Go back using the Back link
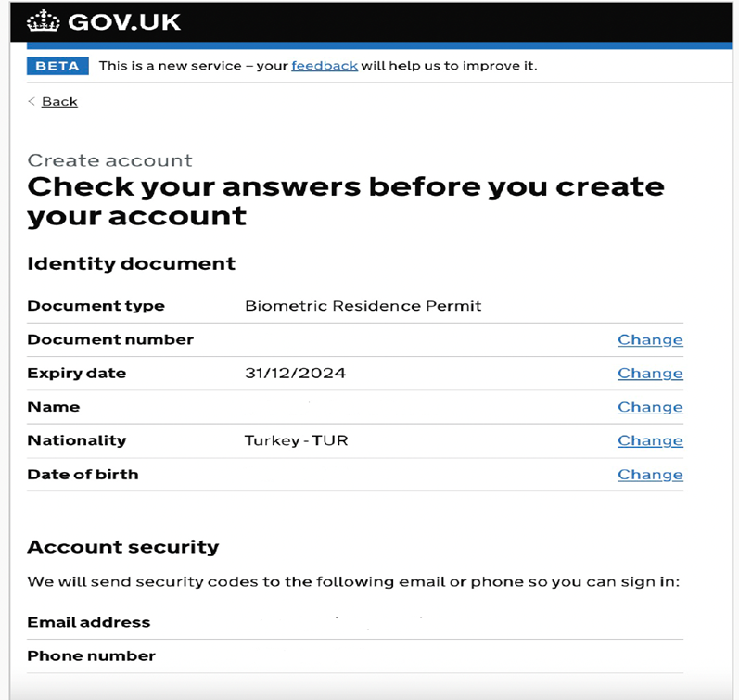Image resolution: width=739 pixels, height=700 pixels. 59,101
